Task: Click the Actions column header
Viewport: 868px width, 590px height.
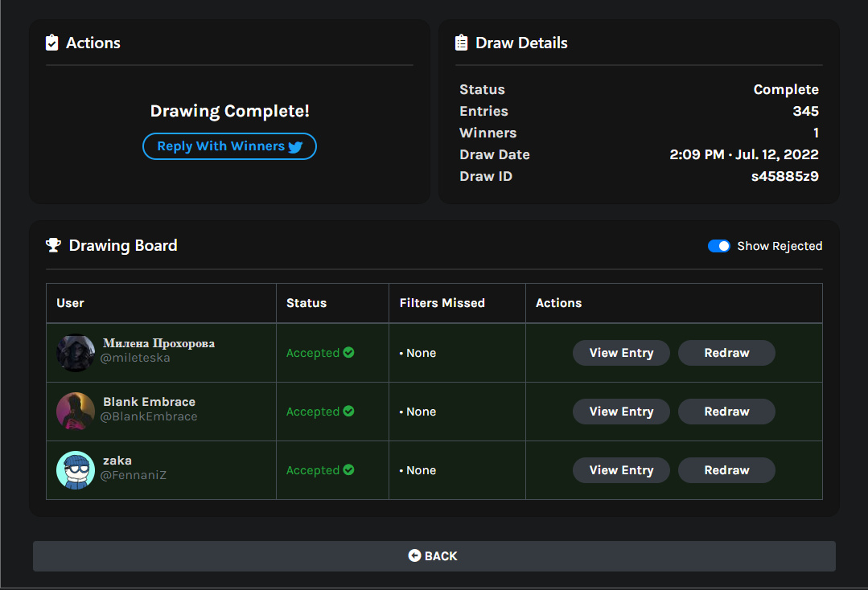Action: click(558, 303)
